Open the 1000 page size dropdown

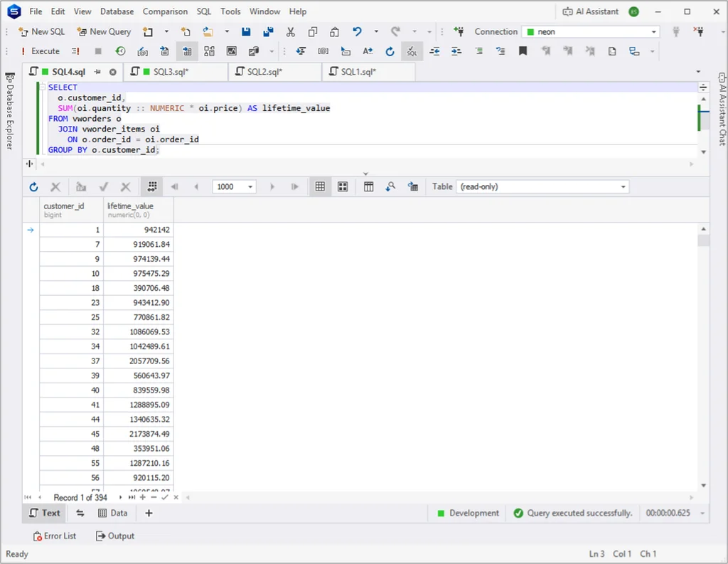point(250,187)
